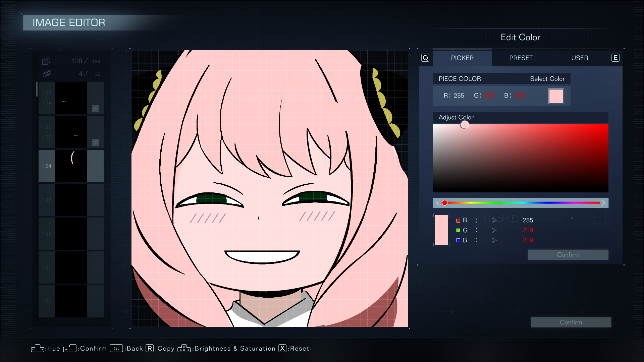Click the hue slider left arrow
This screenshot has width=644, height=362.
pos(438,203)
